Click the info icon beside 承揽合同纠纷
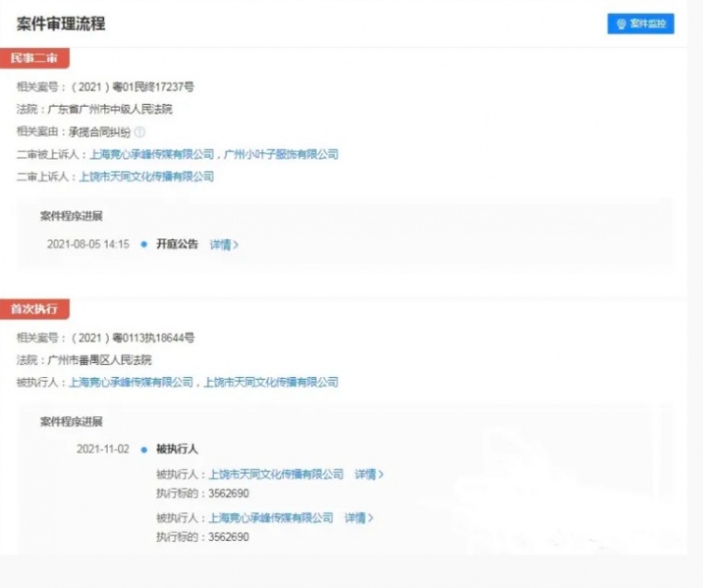Image resolution: width=703 pixels, height=588 pixels. click(140, 132)
